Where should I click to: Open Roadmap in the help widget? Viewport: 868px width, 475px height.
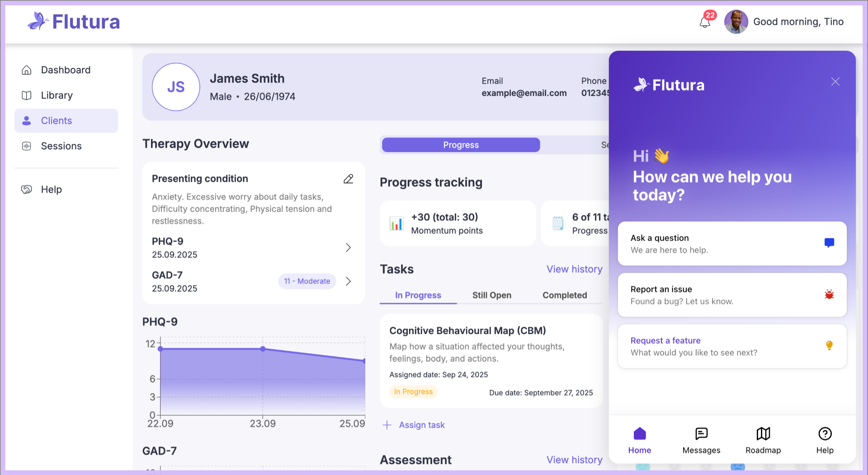point(763,440)
